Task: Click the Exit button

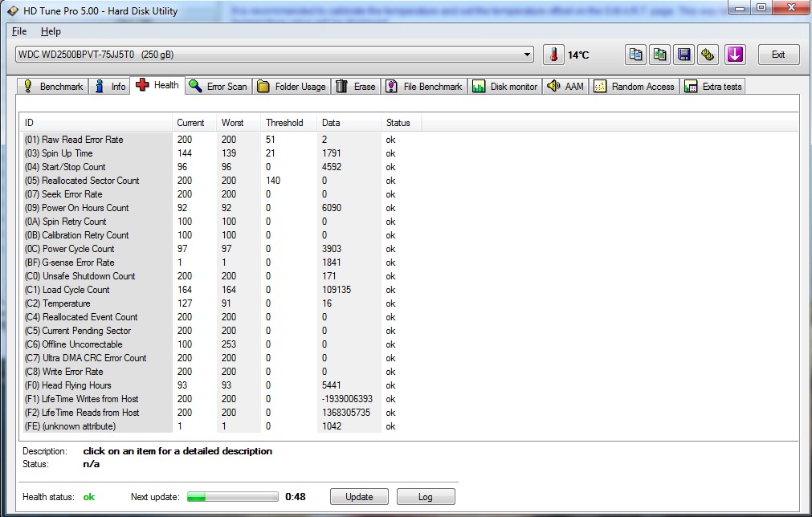Action: 777,55
